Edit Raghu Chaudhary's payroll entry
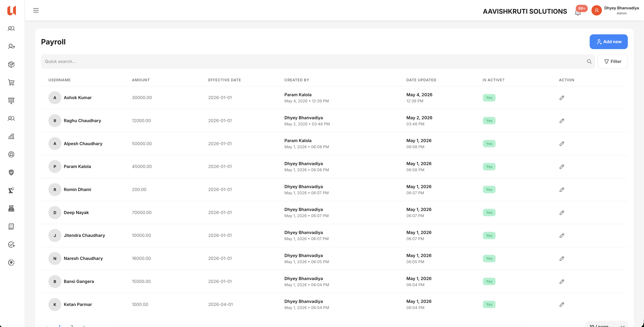Image resolution: width=644 pixels, height=327 pixels. 562,121
